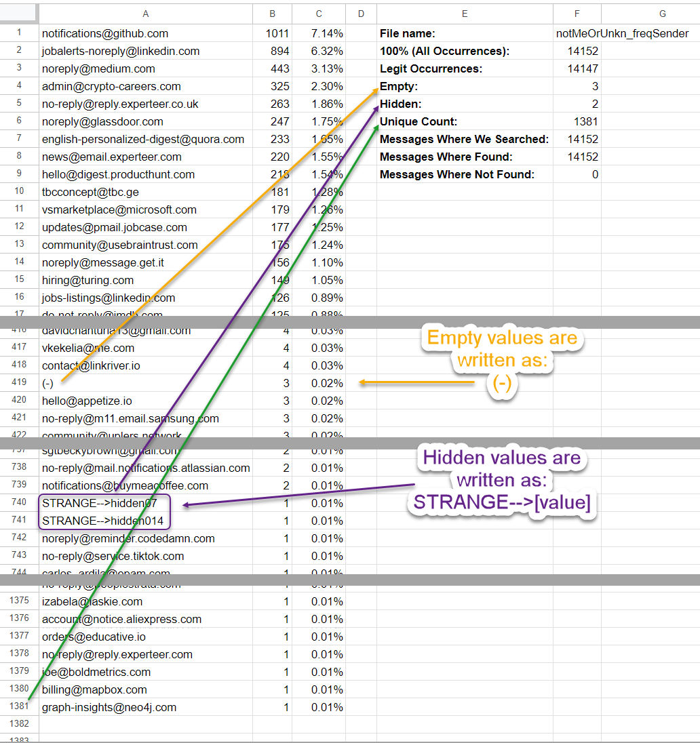Image resolution: width=700 pixels, height=743 pixels.
Task: Click cell noreply@medium.com
Action: click(146, 68)
